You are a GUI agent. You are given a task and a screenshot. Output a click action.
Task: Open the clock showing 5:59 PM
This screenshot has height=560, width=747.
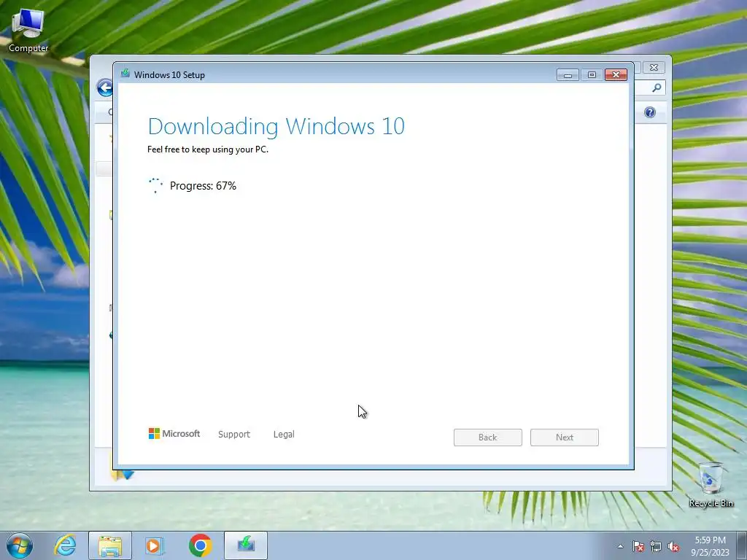pos(710,545)
